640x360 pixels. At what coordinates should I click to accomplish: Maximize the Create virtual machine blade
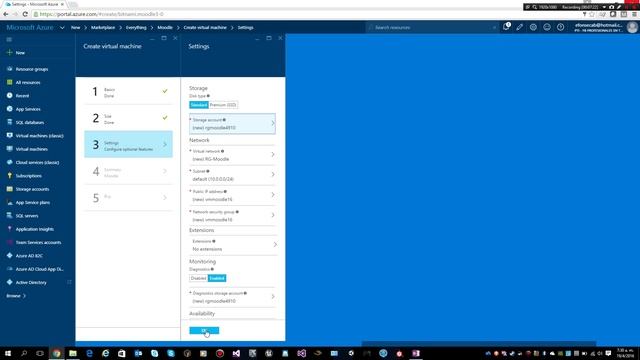tap(164, 38)
